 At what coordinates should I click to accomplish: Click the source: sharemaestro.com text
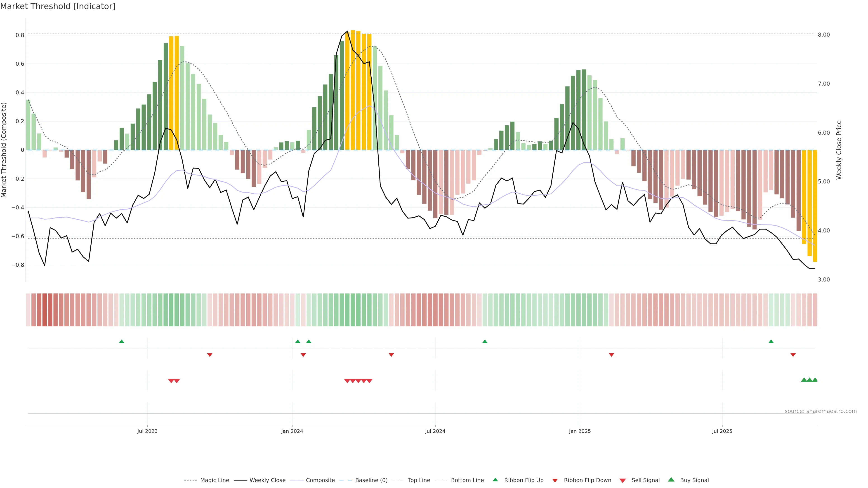point(821,411)
